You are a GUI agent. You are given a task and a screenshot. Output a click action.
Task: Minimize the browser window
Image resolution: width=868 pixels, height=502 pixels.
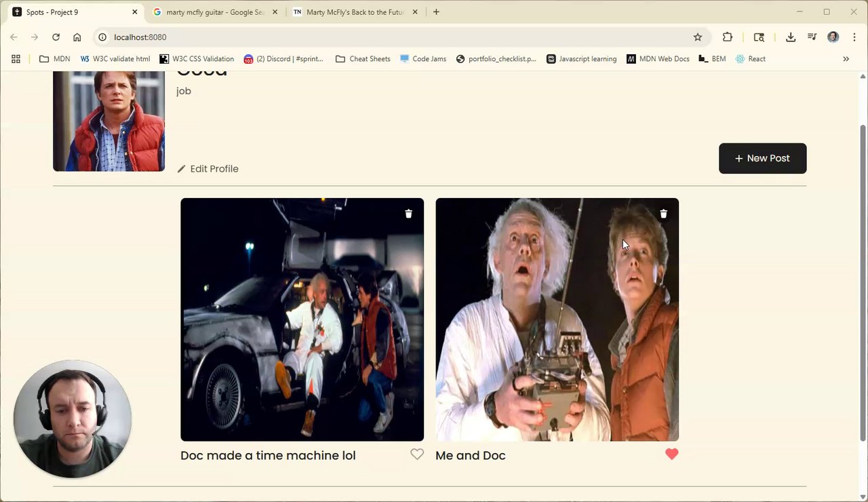click(x=800, y=12)
